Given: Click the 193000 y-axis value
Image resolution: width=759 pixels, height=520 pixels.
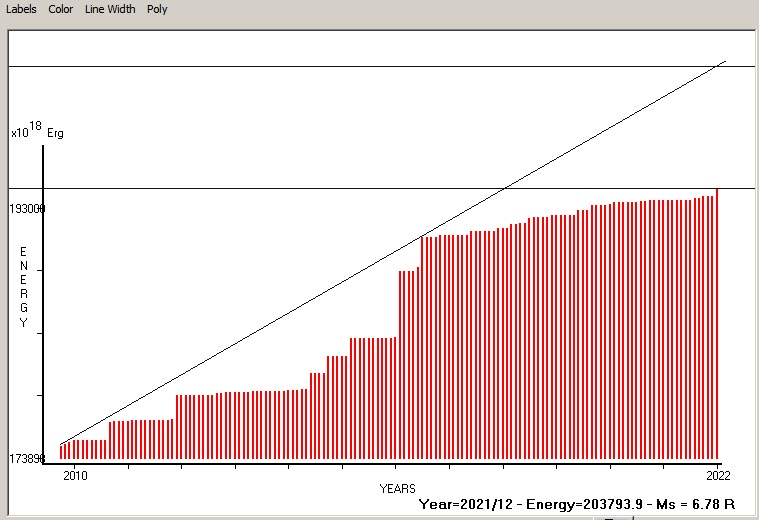Looking at the screenshot, I should (x=27, y=208).
